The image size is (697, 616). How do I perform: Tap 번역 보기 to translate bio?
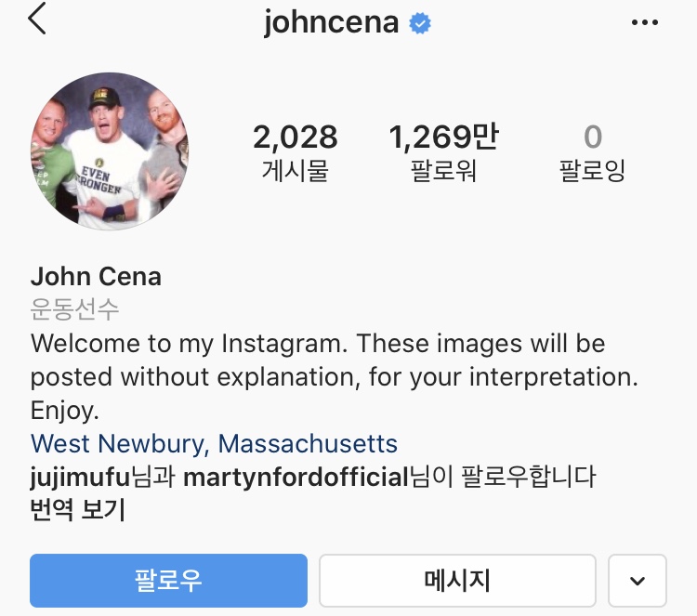(x=78, y=509)
